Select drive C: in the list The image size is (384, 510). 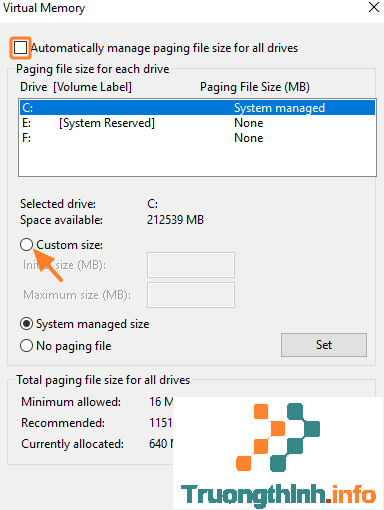click(x=197, y=108)
